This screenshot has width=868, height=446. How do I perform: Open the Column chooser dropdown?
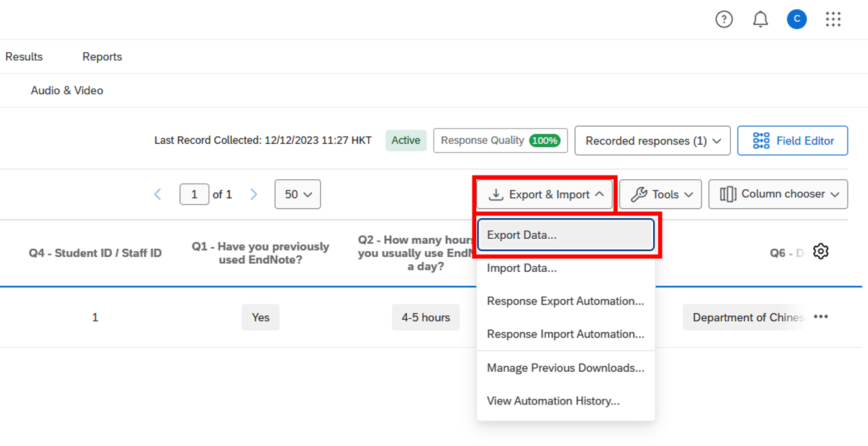[778, 194]
